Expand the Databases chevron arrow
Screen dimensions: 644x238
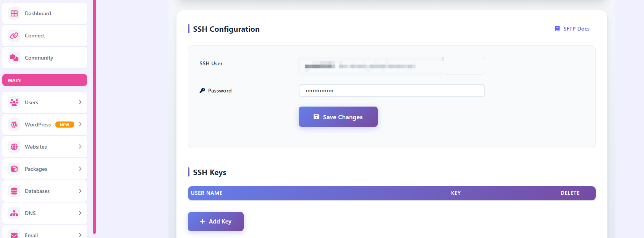(80, 191)
